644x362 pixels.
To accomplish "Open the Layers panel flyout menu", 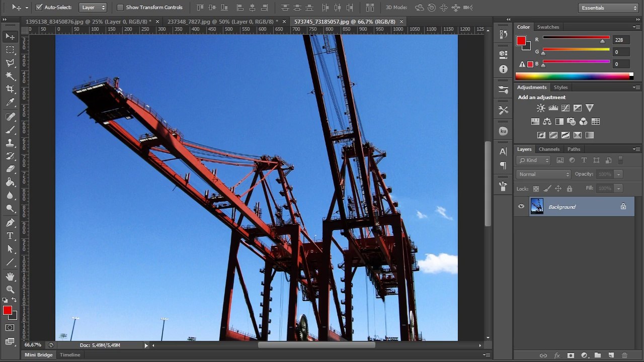I will [x=636, y=149].
